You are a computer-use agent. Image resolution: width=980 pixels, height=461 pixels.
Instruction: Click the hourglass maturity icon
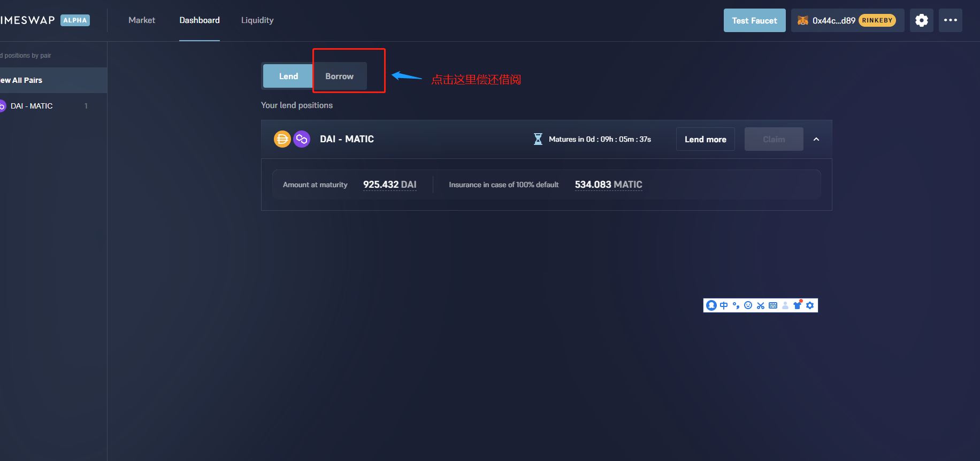(538, 139)
